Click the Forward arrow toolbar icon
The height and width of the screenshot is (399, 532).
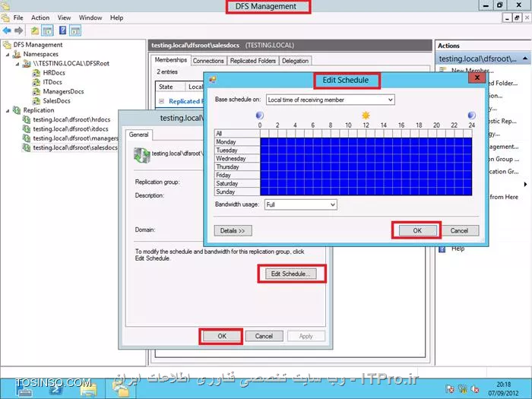(x=19, y=30)
